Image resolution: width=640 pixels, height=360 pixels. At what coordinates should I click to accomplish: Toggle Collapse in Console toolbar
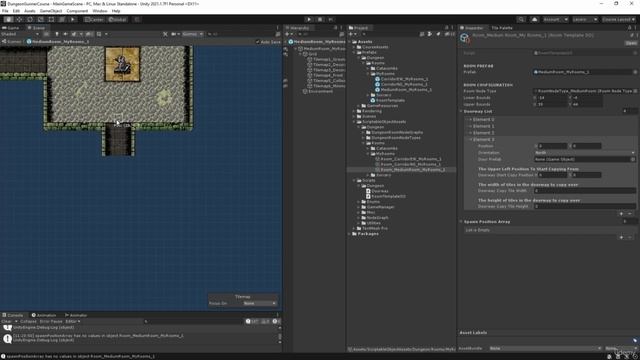[x=28, y=321]
